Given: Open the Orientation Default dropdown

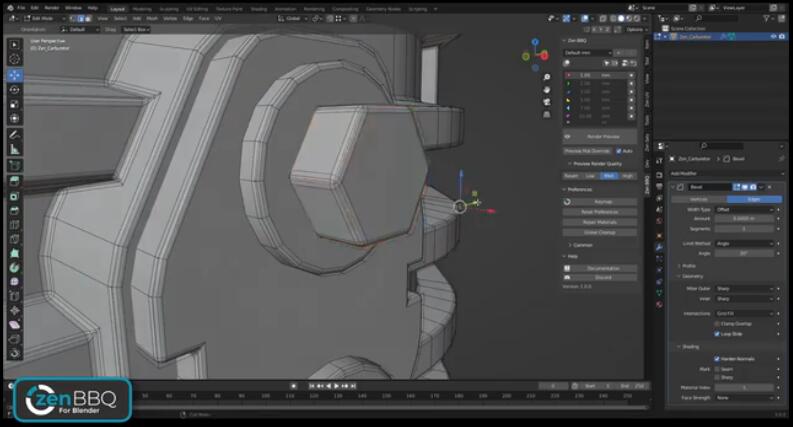Looking at the screenshot, I should [80, 29].
